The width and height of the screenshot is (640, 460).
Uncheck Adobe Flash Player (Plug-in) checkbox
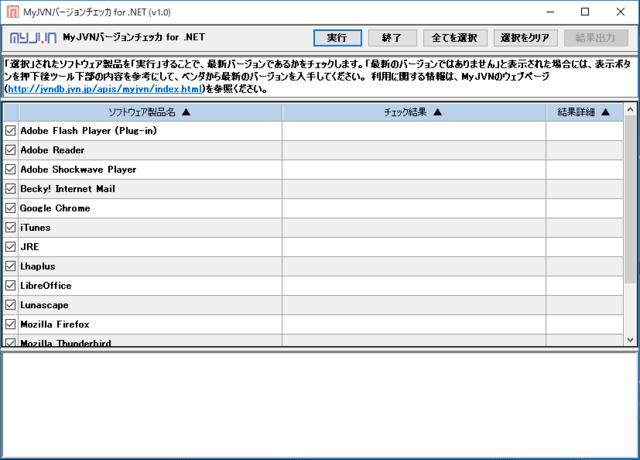[x=10, y=131]
